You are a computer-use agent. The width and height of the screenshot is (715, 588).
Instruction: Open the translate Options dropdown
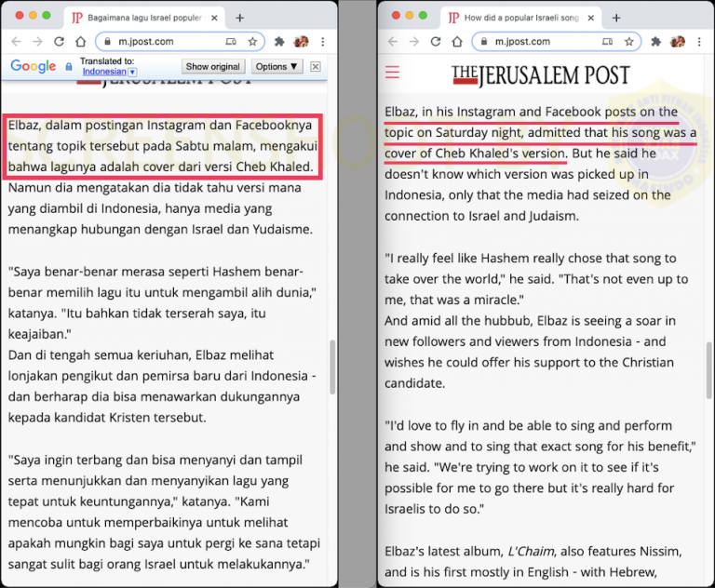[x=277, y=67]
